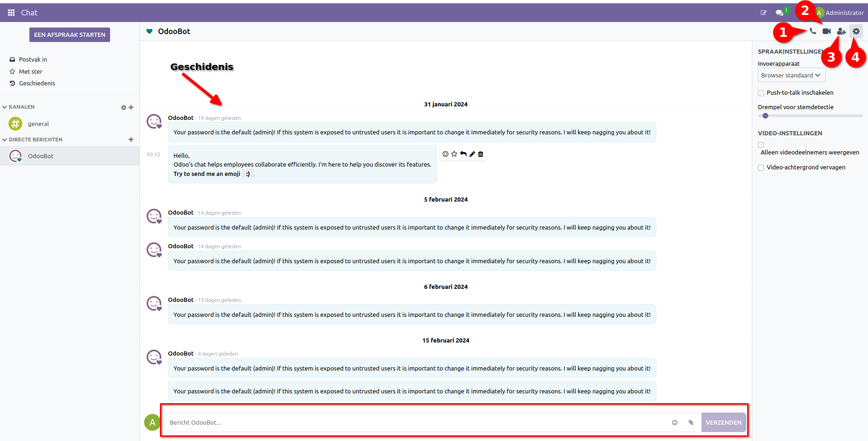
Task: Enable the Push-to-talk inschakelen checkbox
Action: coord(761,93)
